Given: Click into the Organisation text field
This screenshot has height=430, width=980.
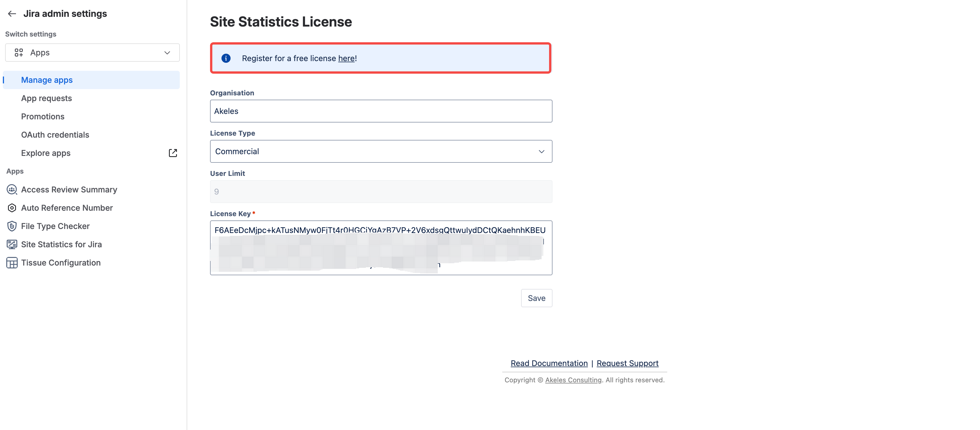Looking at the screenshot, I should click(x=380, y=111).
